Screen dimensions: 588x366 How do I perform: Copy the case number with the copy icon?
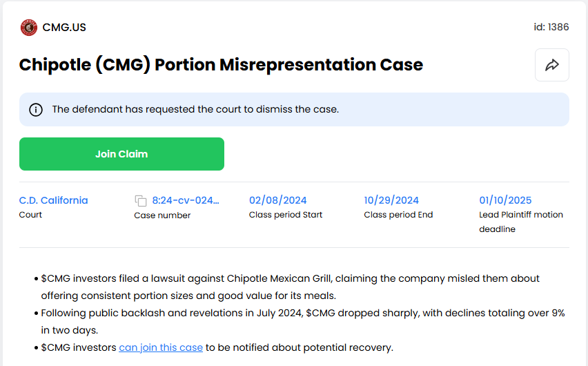tap(141, 201)
